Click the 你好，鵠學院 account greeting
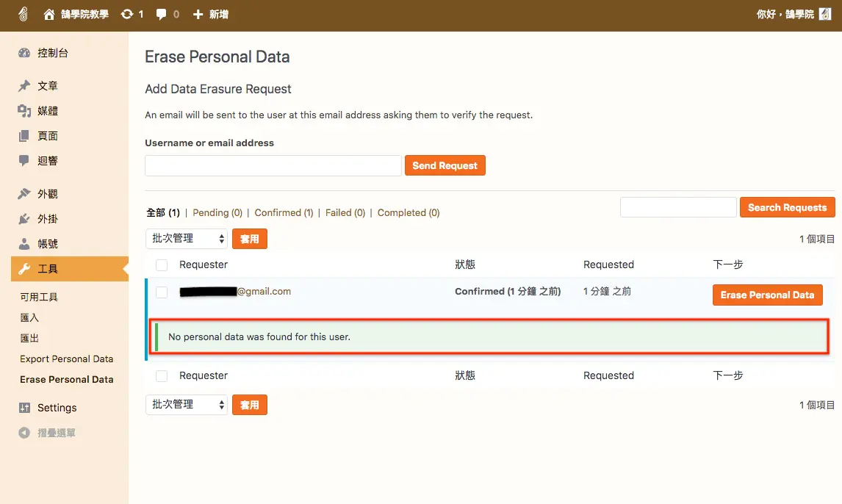 click(x=785, y=15)
